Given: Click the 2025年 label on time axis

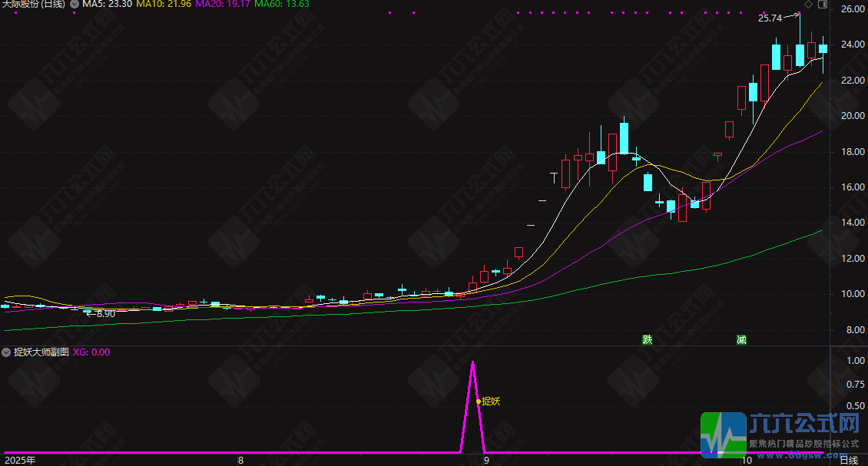Looking at the screenshot, I should pos(20,461).
